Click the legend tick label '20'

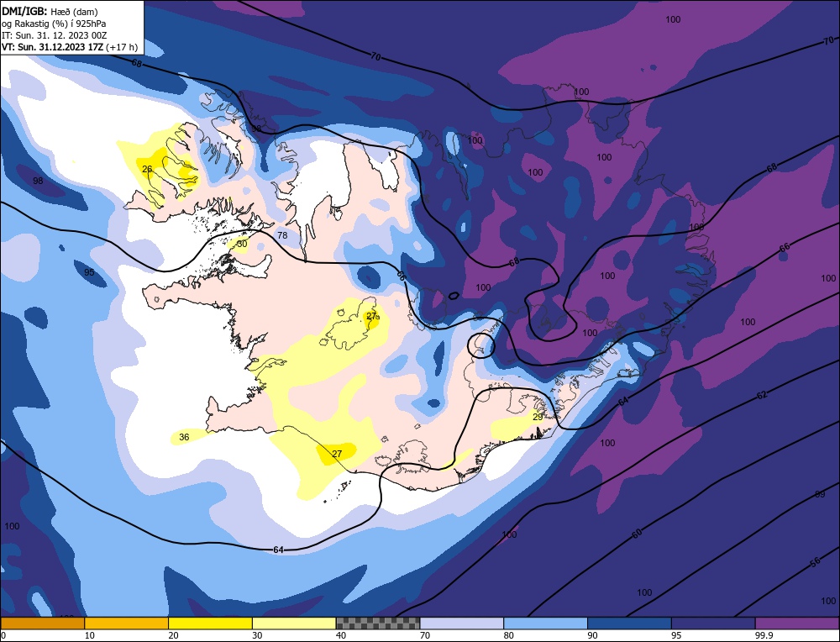(x=174, y=635)
